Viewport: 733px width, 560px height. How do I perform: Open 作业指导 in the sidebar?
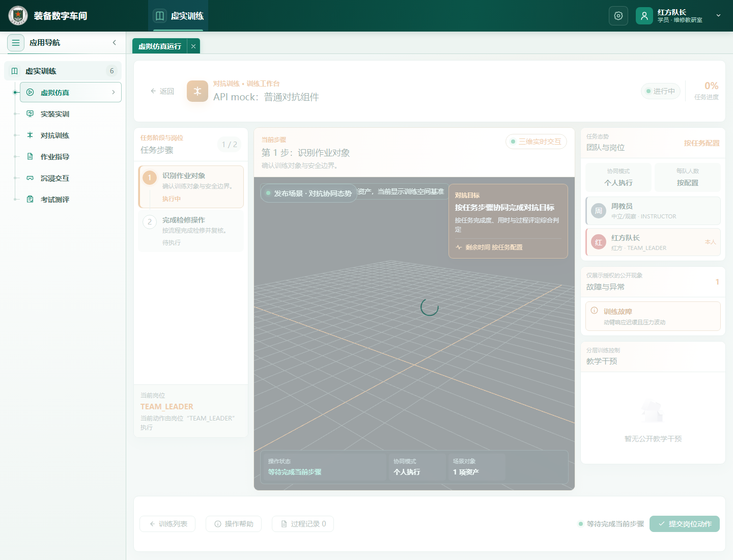pyautogui.click(x=71, y=157)
